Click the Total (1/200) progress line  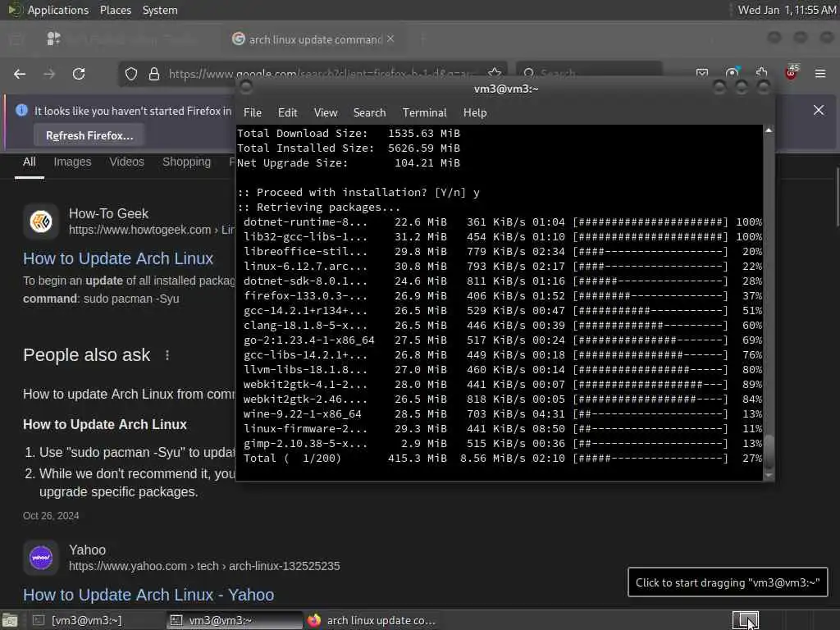coord(503,459)
